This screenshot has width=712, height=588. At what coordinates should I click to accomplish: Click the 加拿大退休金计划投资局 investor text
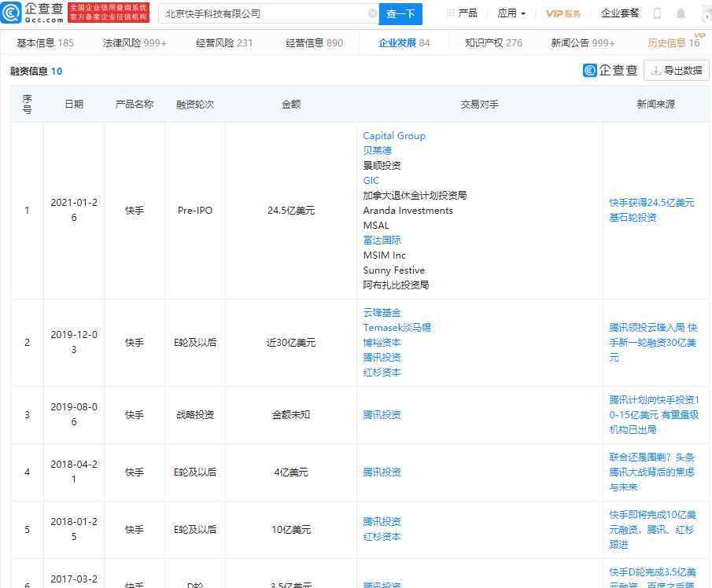click(415, 196)
